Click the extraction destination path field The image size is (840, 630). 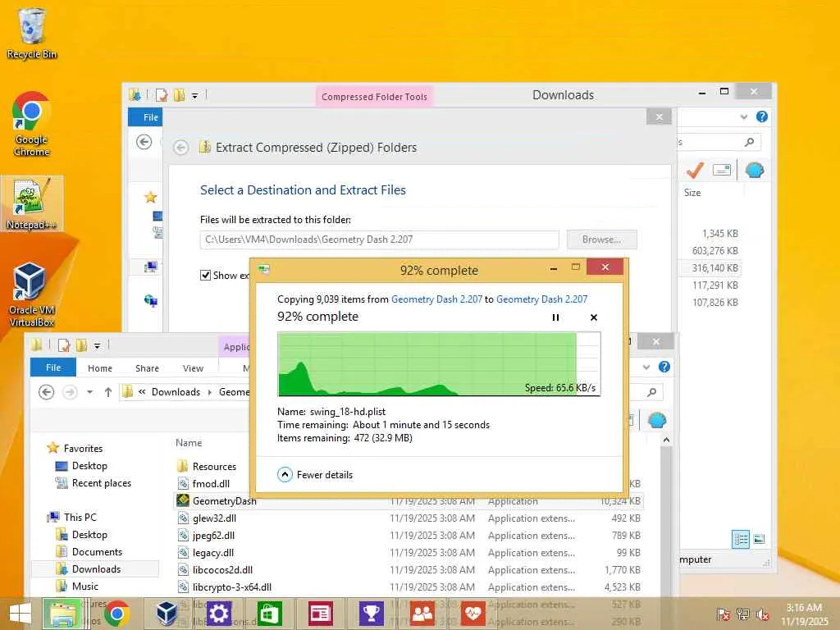379,240
